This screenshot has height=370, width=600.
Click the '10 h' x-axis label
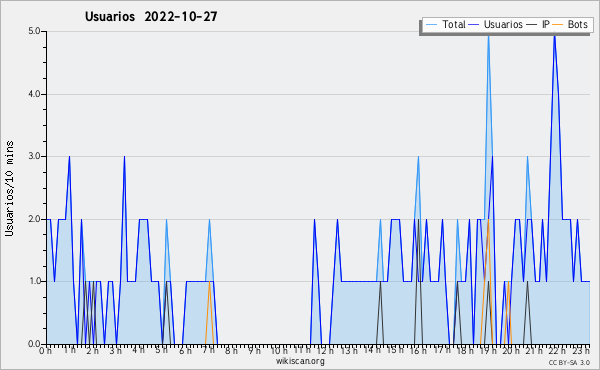pyautogui.click(x=279, y=351)
